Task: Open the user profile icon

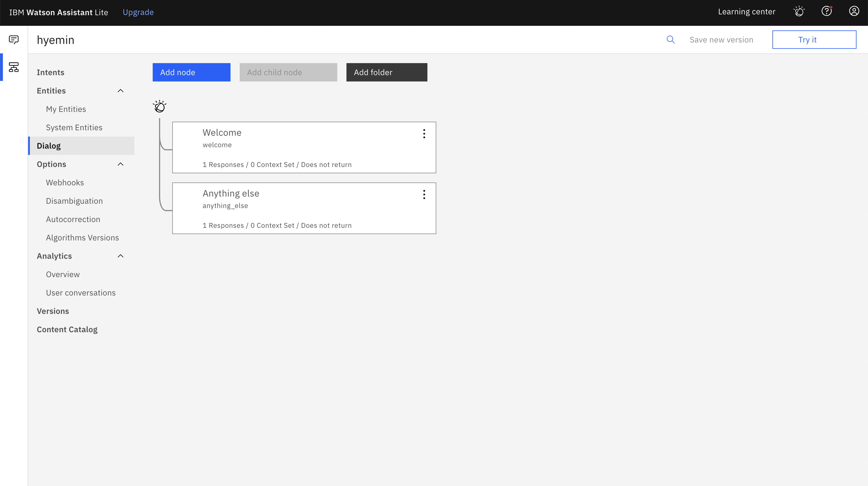Action: click(x=854, y=11)
